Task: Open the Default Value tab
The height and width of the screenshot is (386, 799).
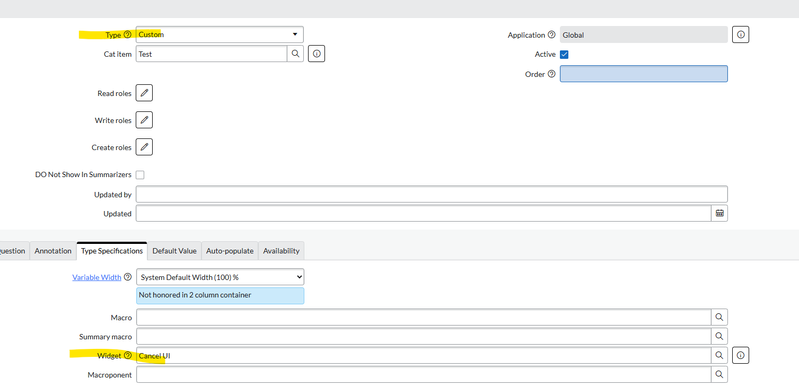Action: [x=174, y=251]
